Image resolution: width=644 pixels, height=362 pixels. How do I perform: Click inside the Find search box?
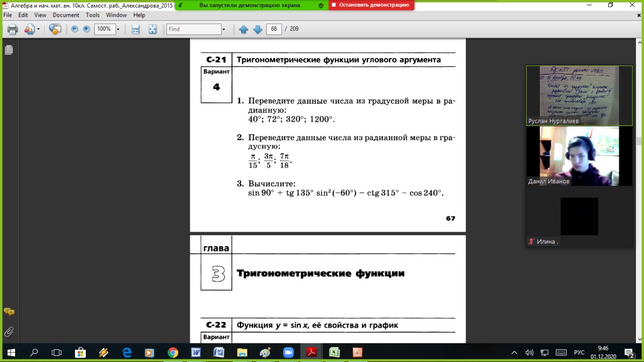tap(194, 29)
